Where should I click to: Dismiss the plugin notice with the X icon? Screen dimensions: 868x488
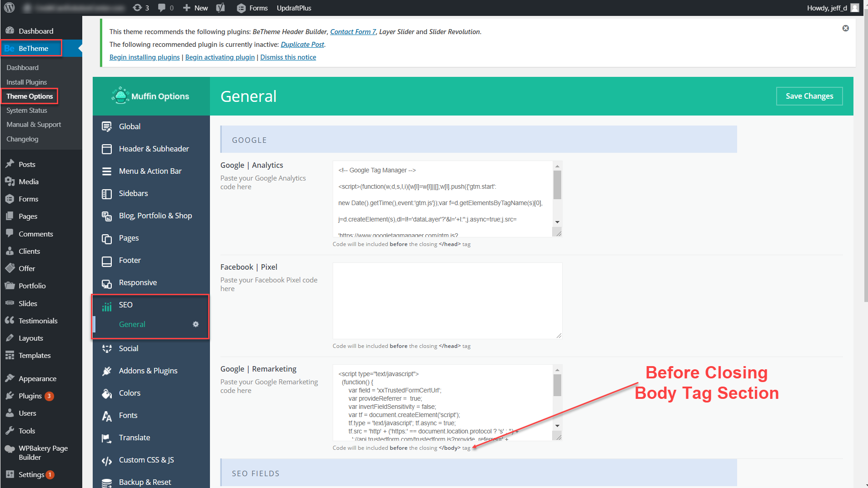(845, 28)
